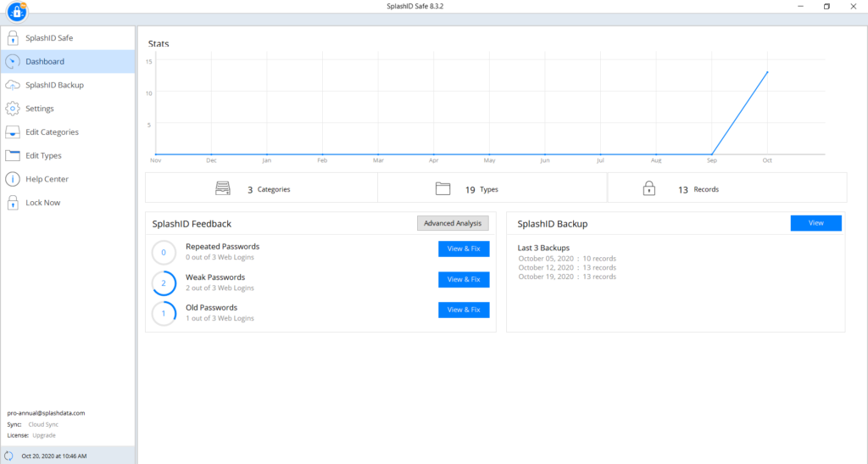Open the Settings menu item
The height and width of the screenshot is (464, 868).
40,109
